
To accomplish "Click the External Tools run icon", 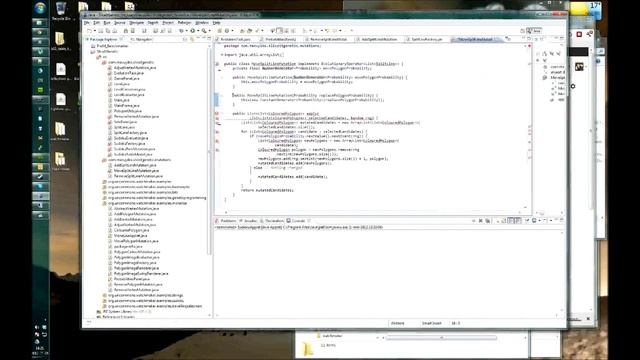I will tap(204, 31).
